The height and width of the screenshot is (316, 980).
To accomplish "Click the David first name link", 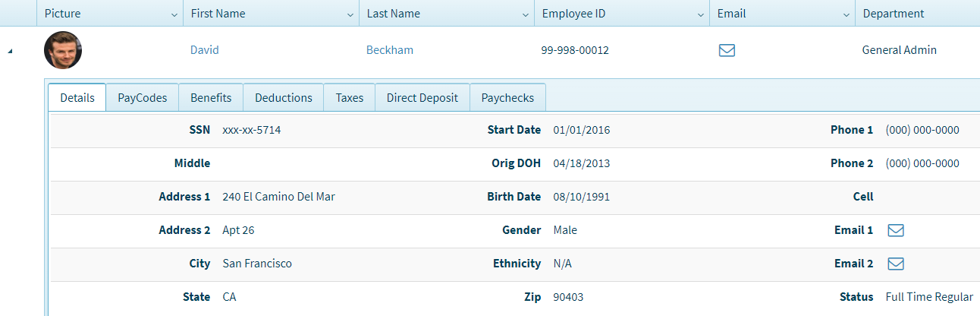I will [x=204, y=50].
